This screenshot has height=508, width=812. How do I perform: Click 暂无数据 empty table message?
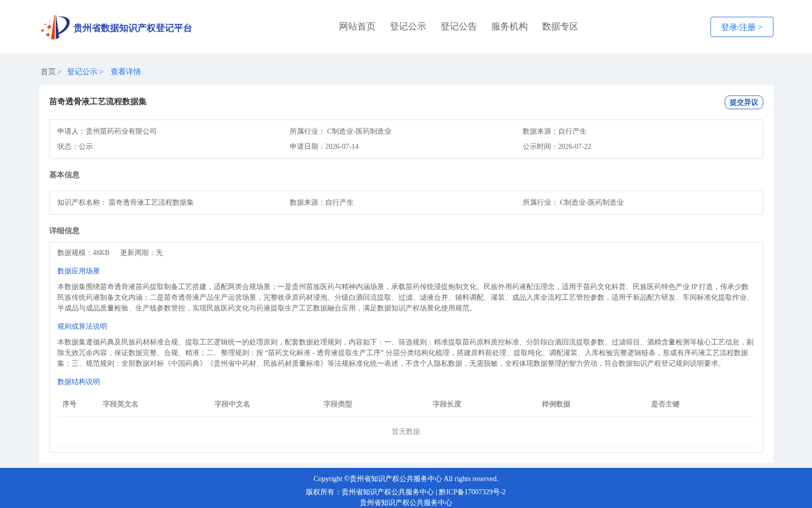406,431
